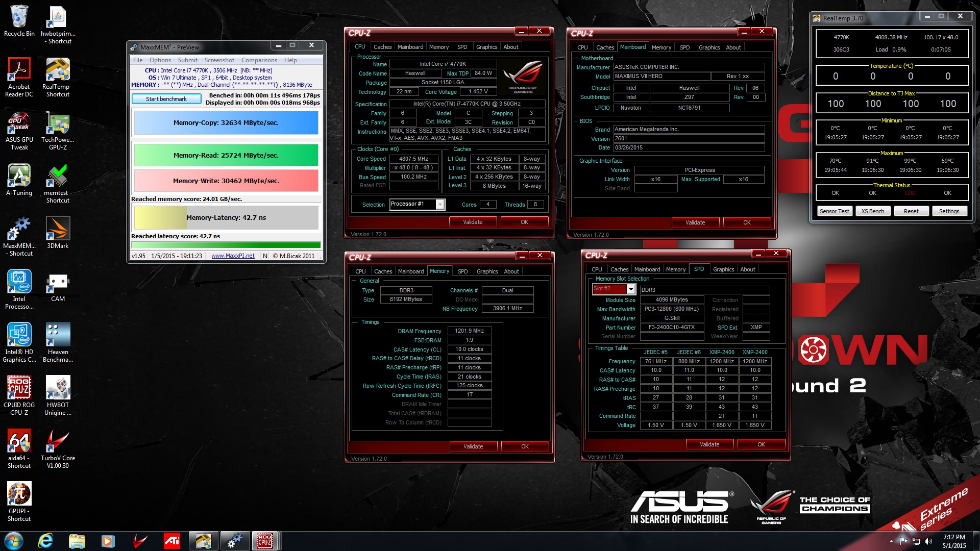The width and height of the screenshot is (980, 551).
Task: Switch to Graphics tab in Mainboard CPU-Z window
Action: tap(709, 47)
